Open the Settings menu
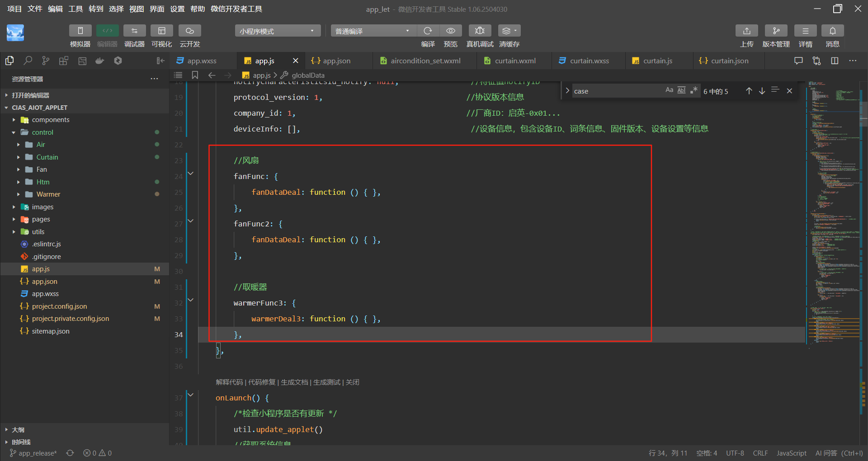This screenshot has height=461, width=868. coord(177,9)
